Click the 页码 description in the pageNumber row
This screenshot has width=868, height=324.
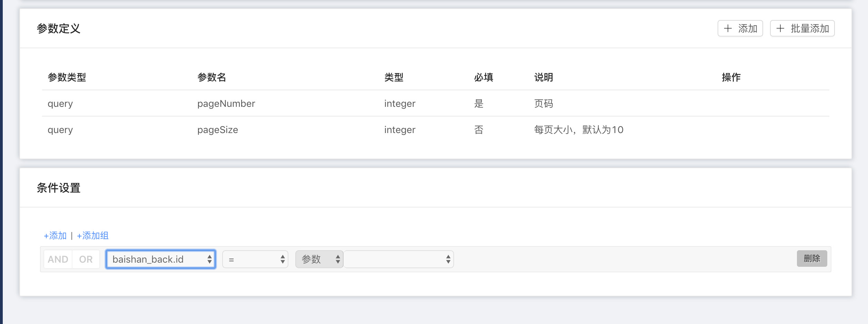click(543, 103)
